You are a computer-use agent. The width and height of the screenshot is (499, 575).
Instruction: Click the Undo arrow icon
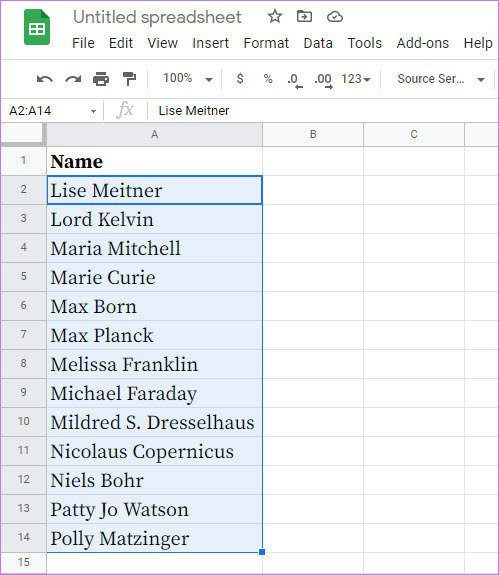coord(45,79)
